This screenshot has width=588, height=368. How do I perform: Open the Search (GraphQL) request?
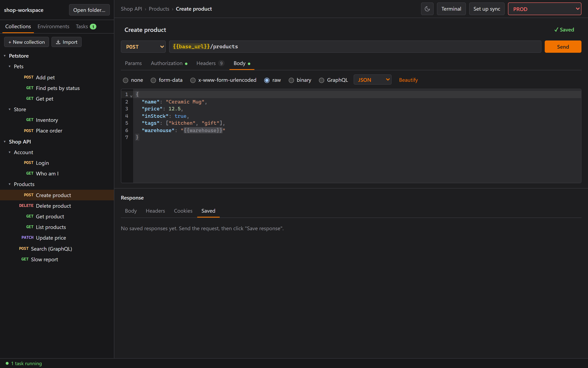point(57,248)
